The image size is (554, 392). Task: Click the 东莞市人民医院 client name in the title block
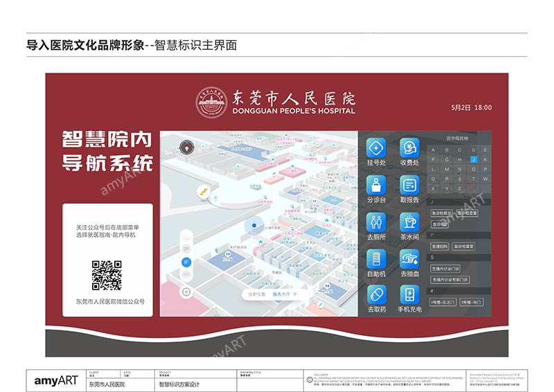(x=107, y=384)
